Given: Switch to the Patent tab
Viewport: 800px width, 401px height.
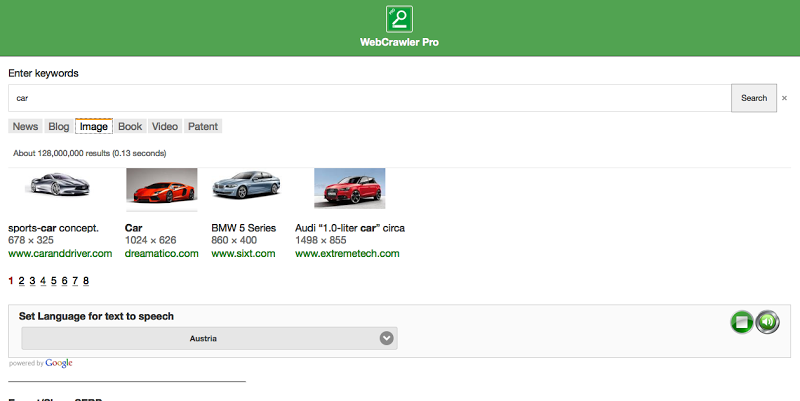Looking at the screenshot, I should coord(203,127).
